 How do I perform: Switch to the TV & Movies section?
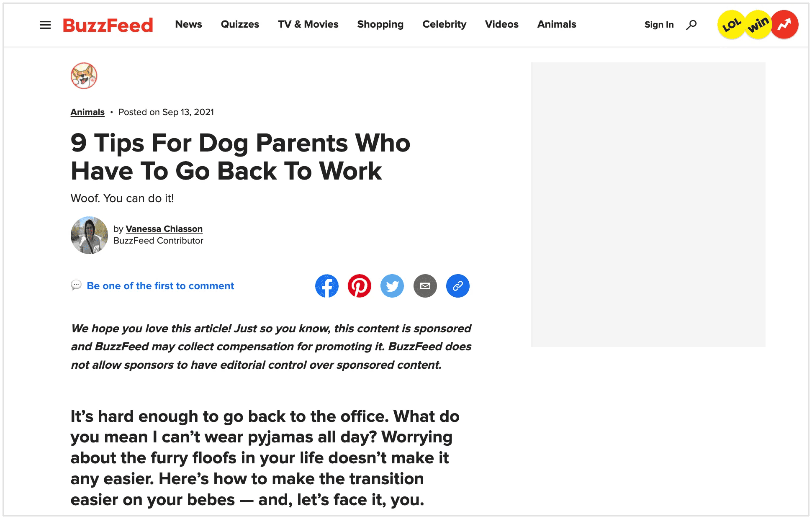[308, 24]
